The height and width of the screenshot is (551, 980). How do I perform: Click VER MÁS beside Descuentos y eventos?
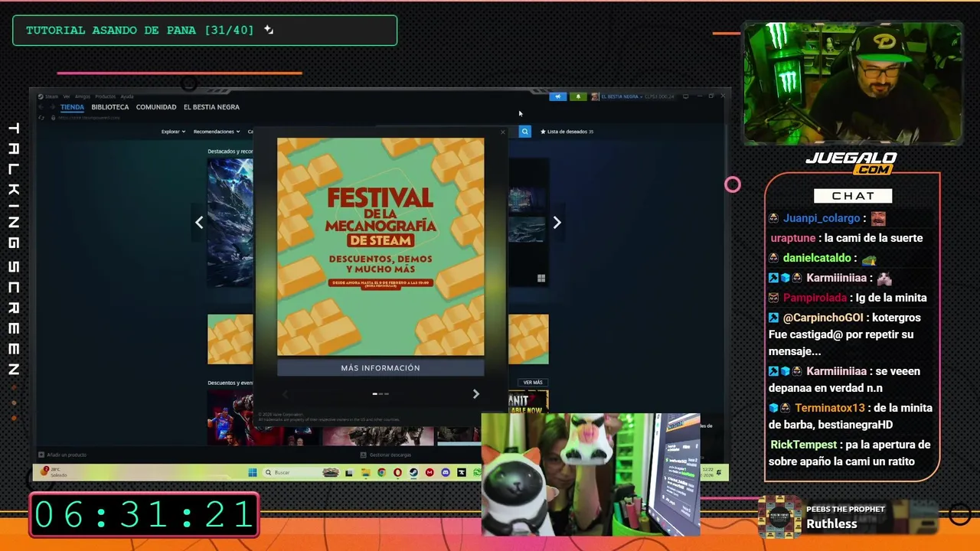[x=533, y=383]
